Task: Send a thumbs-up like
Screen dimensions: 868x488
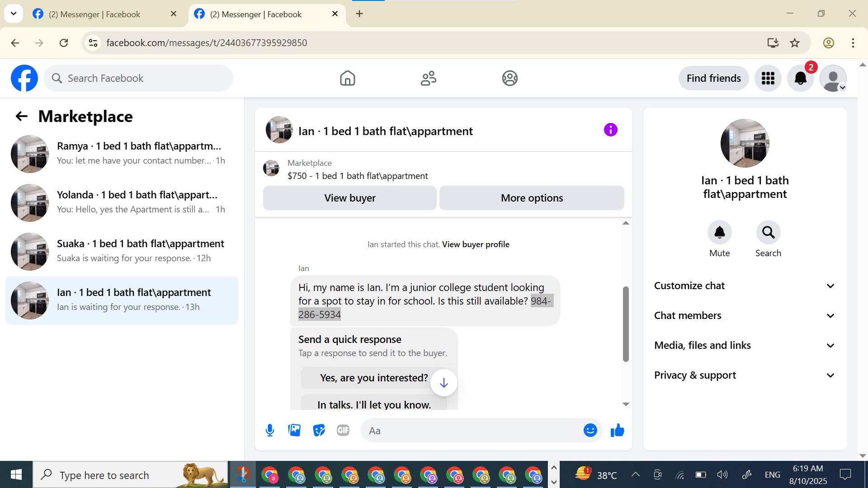Action: [x=617, y=431]
